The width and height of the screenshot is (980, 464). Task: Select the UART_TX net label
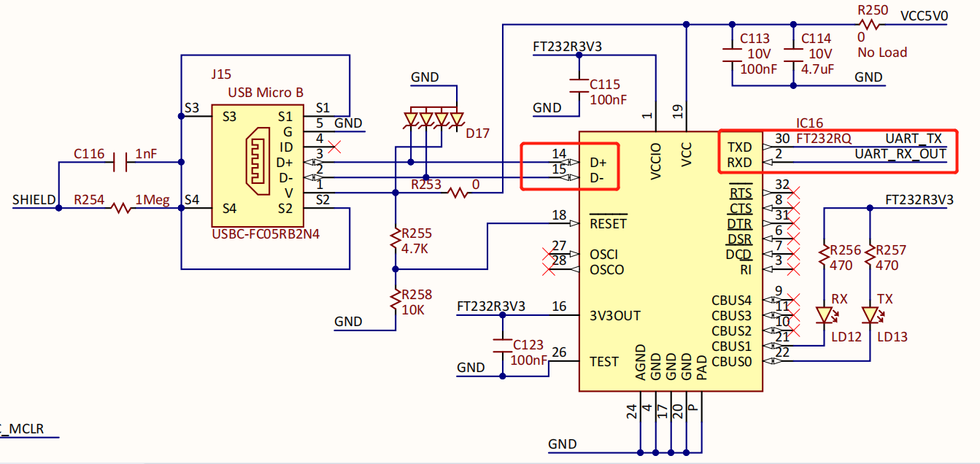pyautogui.click(x=914, y=139)
